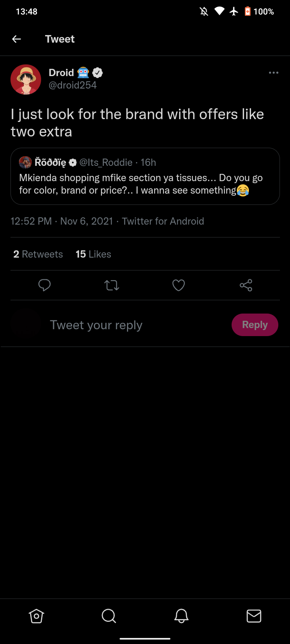This screenshot has height=644, width=290.
Task: Open the Home tab icon
Action: click(36, 616)
